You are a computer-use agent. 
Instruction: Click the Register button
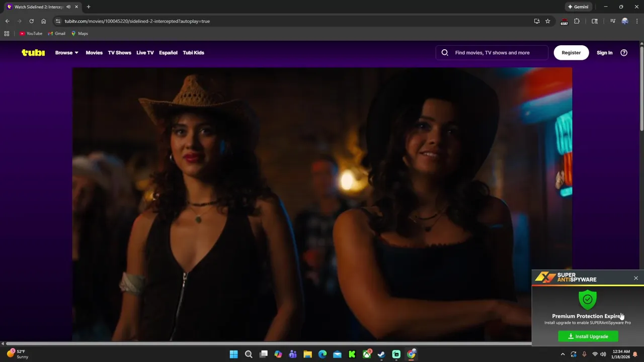tap(571, 53)
